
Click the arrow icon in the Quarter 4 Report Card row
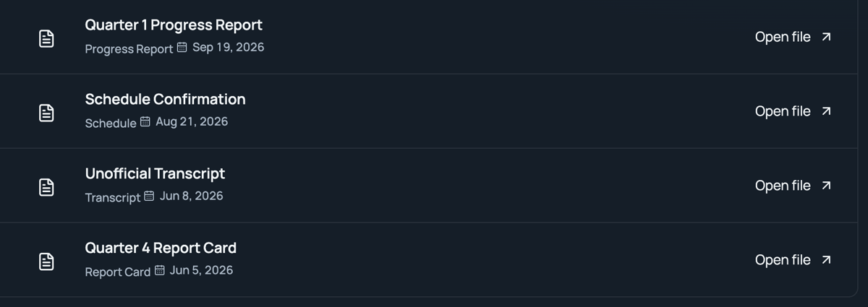pos(827,260)
